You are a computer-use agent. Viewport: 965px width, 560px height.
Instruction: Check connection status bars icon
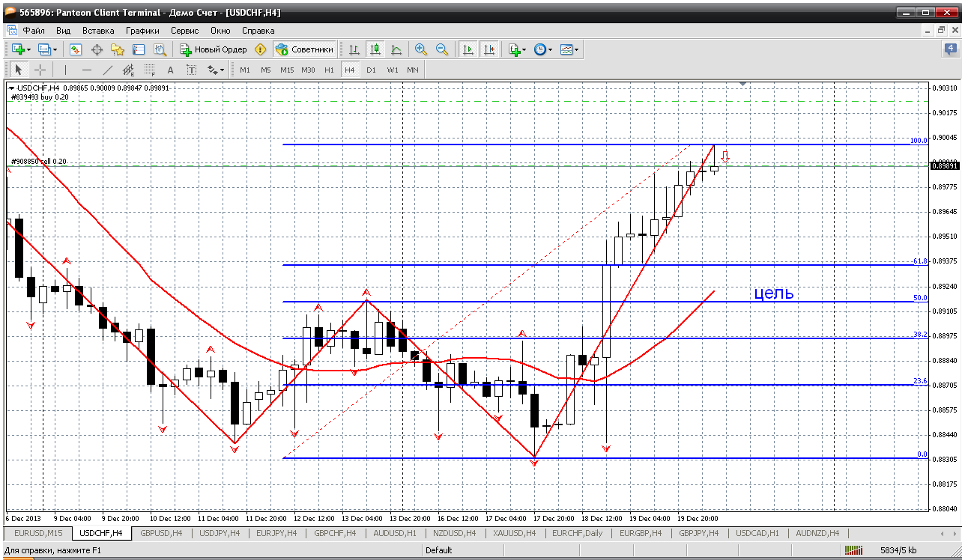click(853, 550)
